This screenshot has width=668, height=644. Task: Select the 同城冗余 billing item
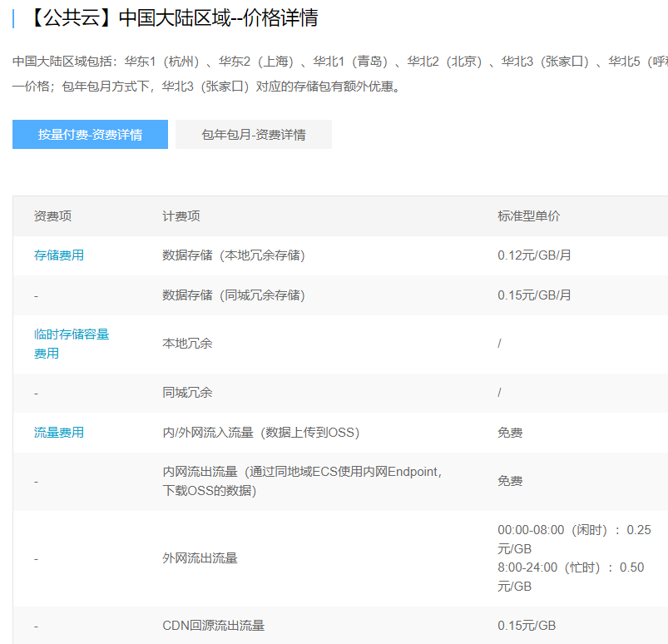(187, 393)
